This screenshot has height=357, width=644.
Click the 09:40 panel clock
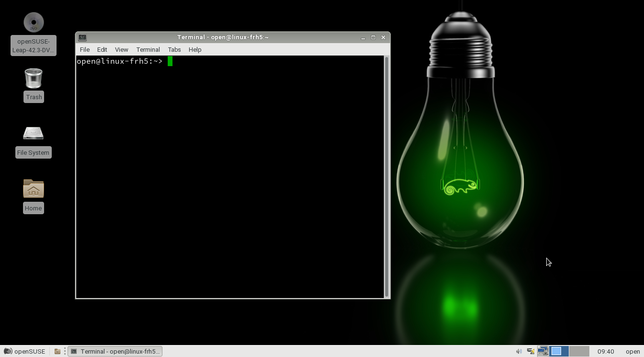(606, 351)
